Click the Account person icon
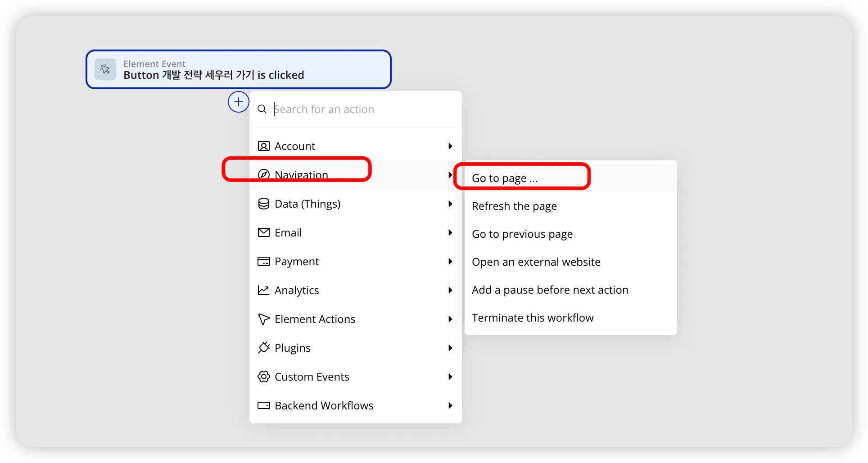The image size is (868, 463). coord(264,146)
